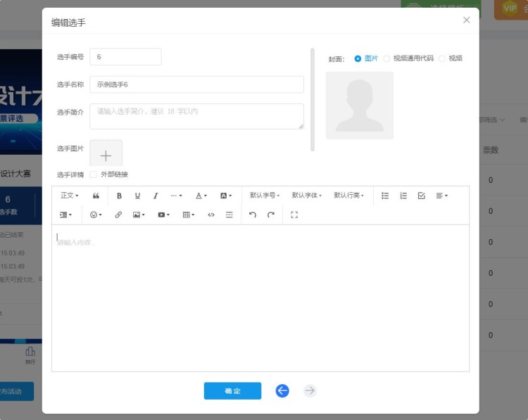The height and width of the screenshot is (420, 528).
Task: Apply underline formatting in editor
Action: coord(137,196)
